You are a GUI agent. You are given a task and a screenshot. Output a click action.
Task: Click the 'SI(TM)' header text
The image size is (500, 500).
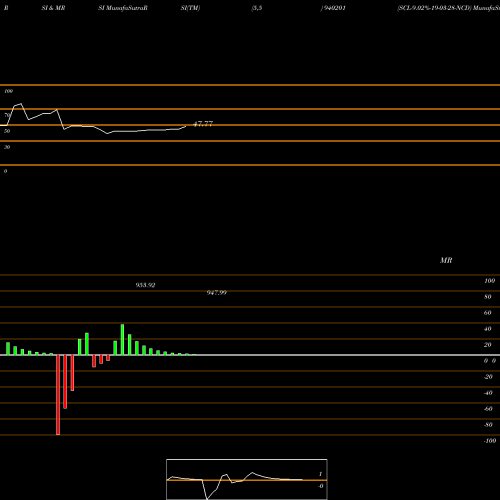[x=190, y=8]
